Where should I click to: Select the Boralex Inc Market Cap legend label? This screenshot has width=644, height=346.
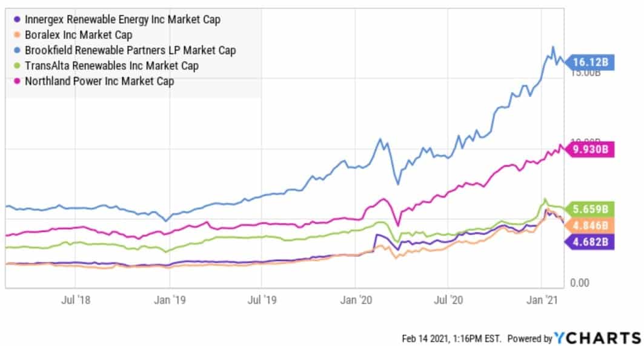(x=78, y=35)
